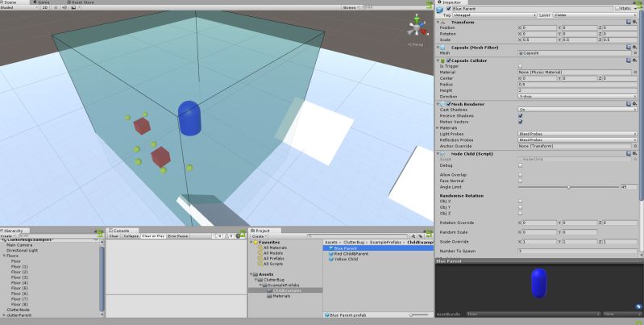The height and width of the screenshot is (325, 644).
Task: Collapse the Floors hierarchy node
Action: [x=4, y=256]
